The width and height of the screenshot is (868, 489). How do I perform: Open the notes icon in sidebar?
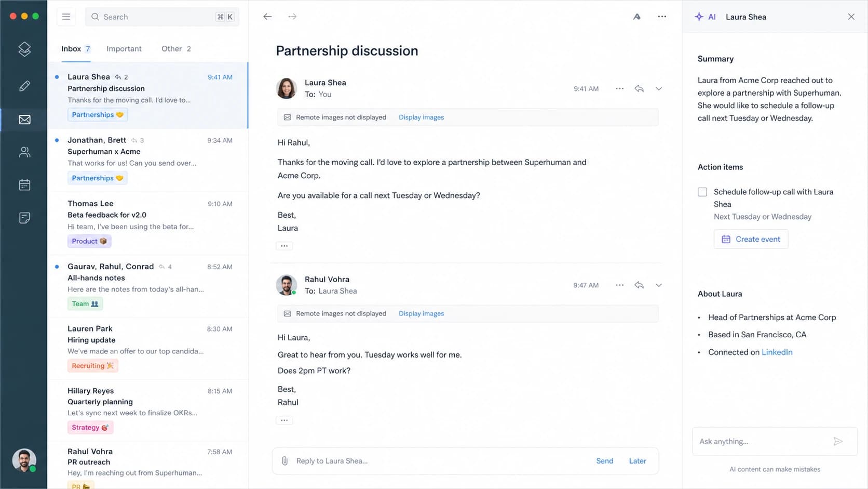(24, 218)
